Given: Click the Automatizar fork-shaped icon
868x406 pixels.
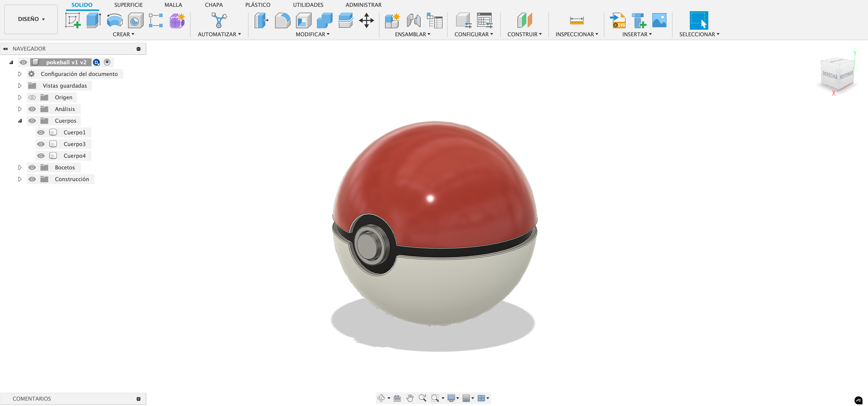Looking at the screenshot, I should pos(219,20).
